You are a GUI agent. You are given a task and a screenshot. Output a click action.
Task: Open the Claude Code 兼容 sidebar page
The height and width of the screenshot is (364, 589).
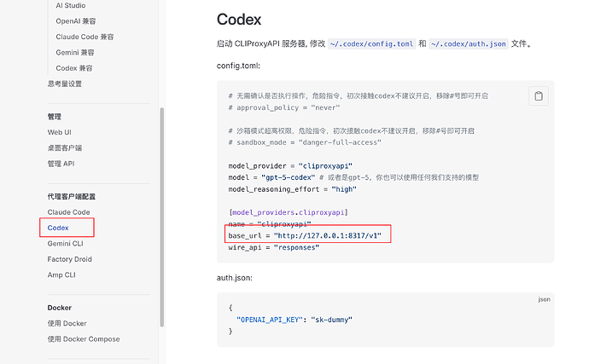(85, 37)
